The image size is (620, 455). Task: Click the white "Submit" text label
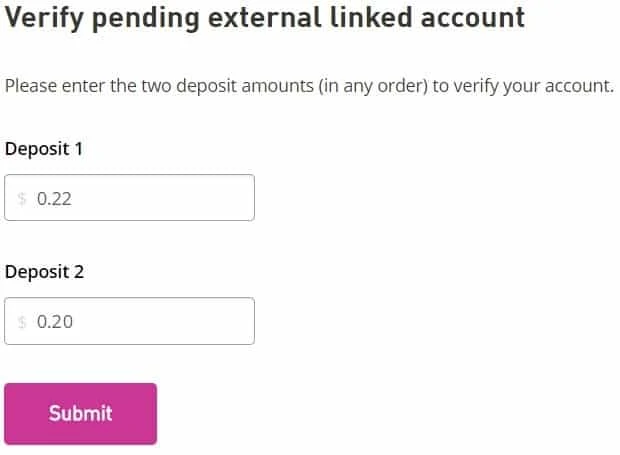[80, 413]
